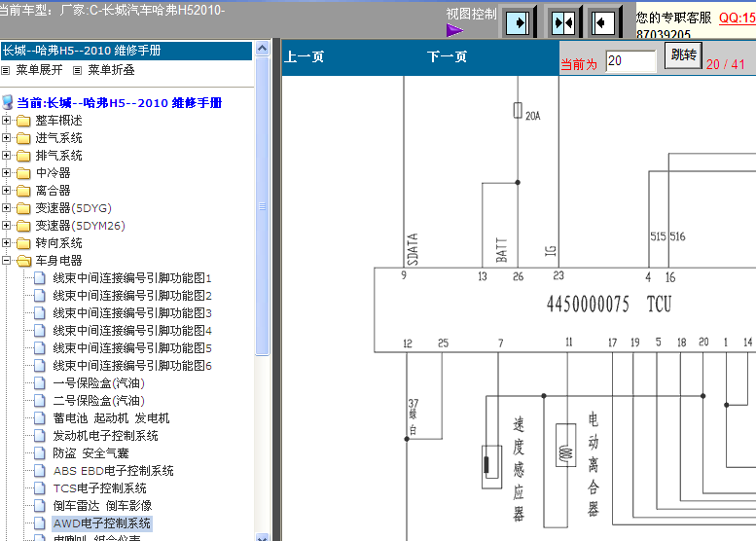Viewport: 756px width, 541px height.
Task: Click the center-split view control button
Action: coord(563,22)
